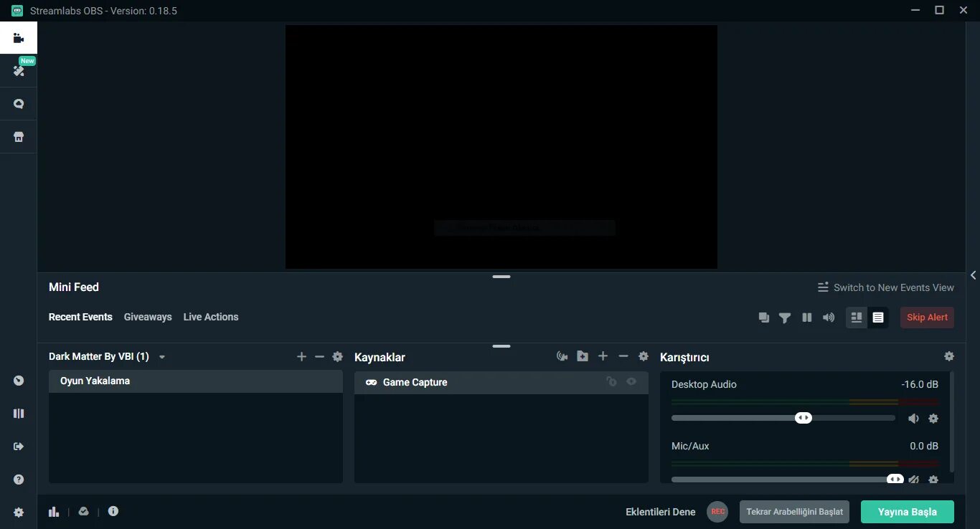The width and height of the screenshot is (980, 529).
Task: Open the performance stats bar chart icon
Action: click(x=54, y=512)
